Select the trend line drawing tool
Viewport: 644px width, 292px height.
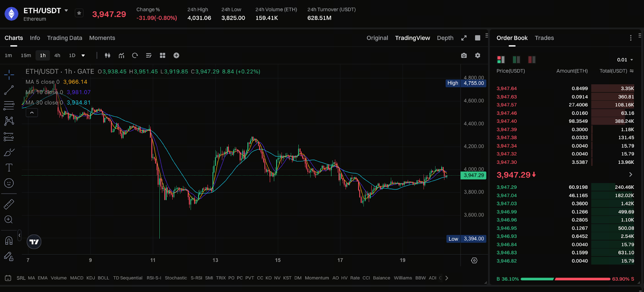pos(9,90)
